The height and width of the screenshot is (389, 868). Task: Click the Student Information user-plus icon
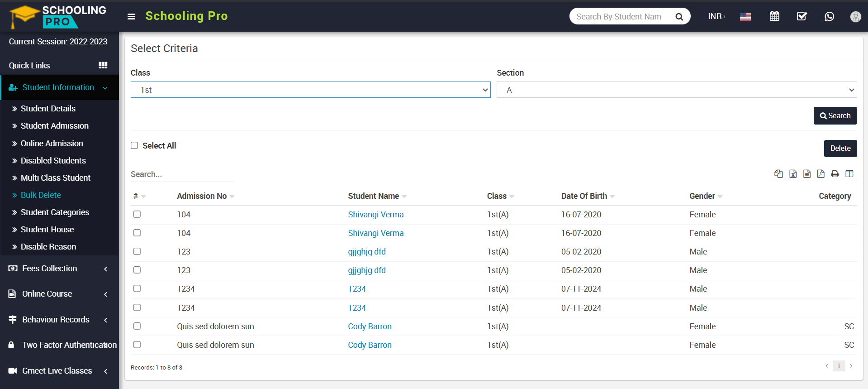point(13,87)
